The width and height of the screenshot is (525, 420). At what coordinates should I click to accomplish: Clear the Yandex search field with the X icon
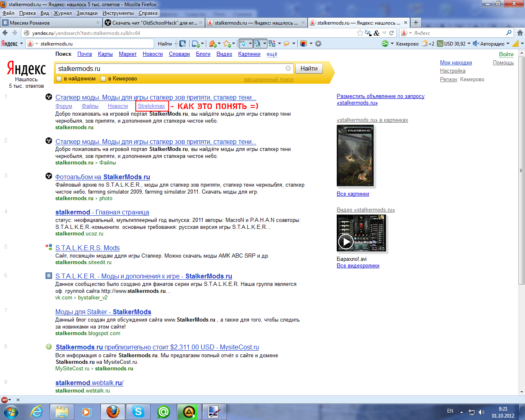[288, 68]
